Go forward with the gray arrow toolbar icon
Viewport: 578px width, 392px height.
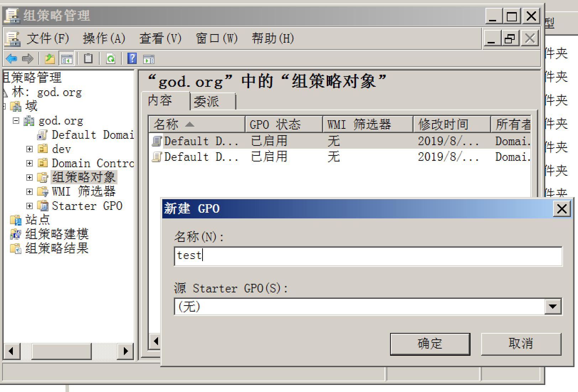point(27,58)
